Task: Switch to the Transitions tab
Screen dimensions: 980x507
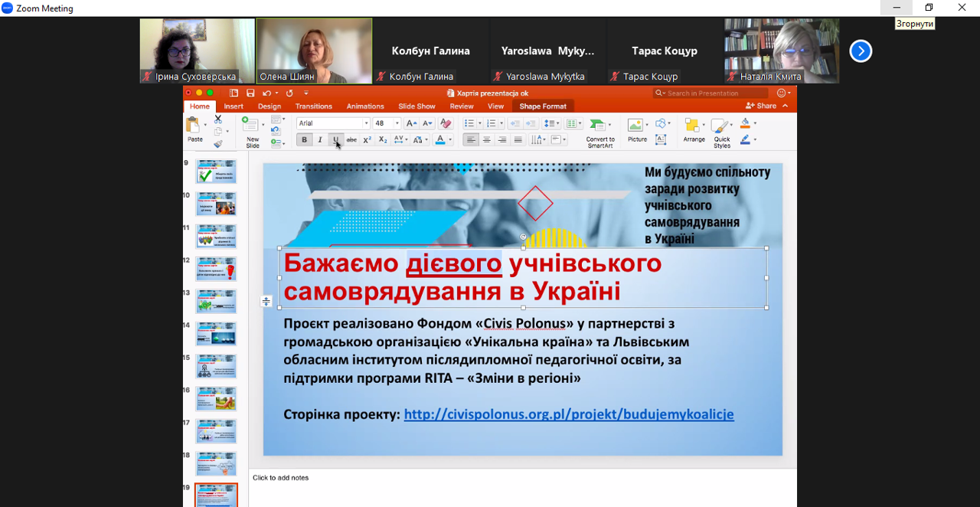Action: tap(313, 106)
